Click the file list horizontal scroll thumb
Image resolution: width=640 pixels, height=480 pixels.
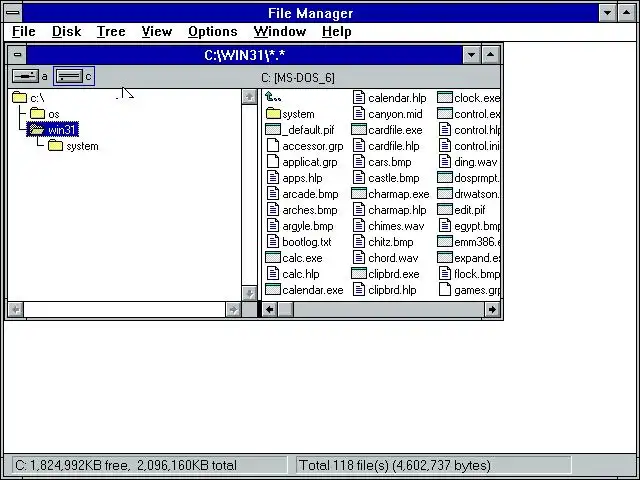(x=285, y=310)
